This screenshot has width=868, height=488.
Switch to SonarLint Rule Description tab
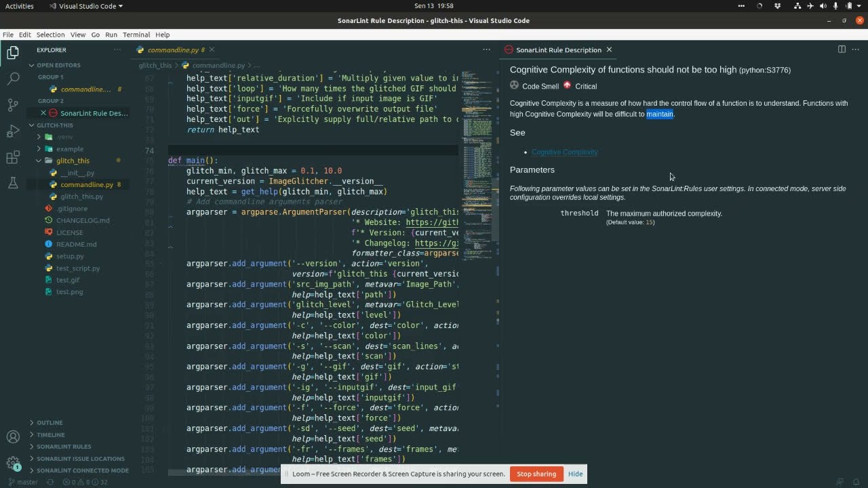coord(558,49)
